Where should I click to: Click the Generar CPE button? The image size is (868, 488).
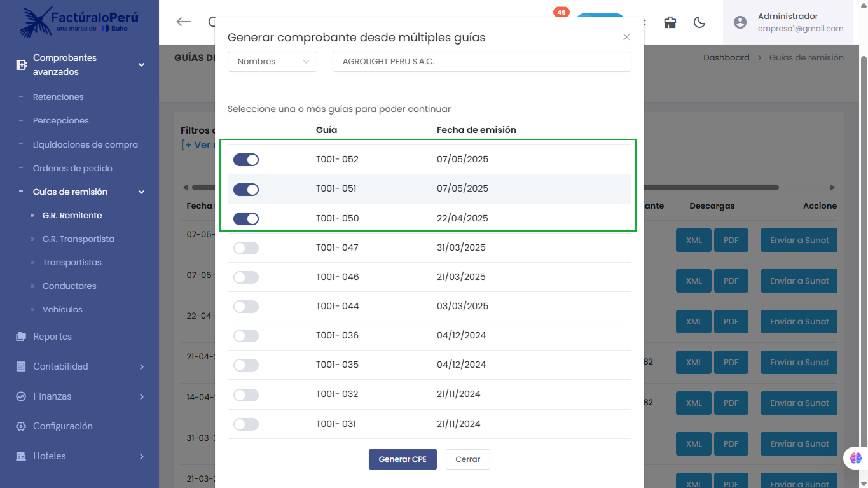[403, 459]
